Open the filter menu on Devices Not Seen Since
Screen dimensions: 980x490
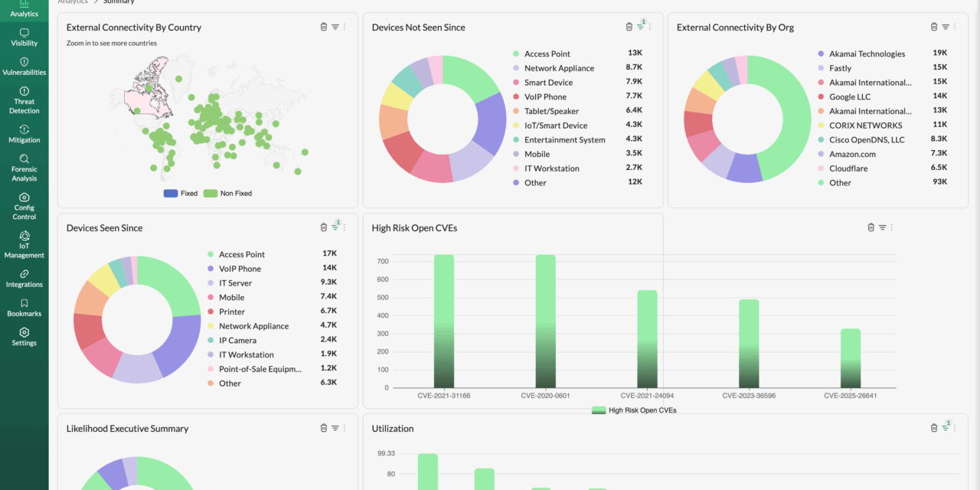coord(639,26)
